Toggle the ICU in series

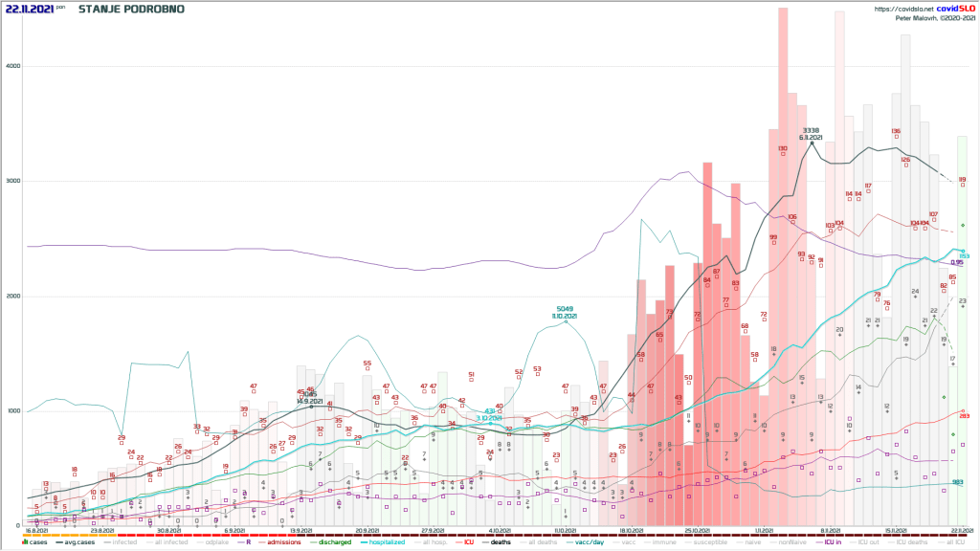coord(833,542)
